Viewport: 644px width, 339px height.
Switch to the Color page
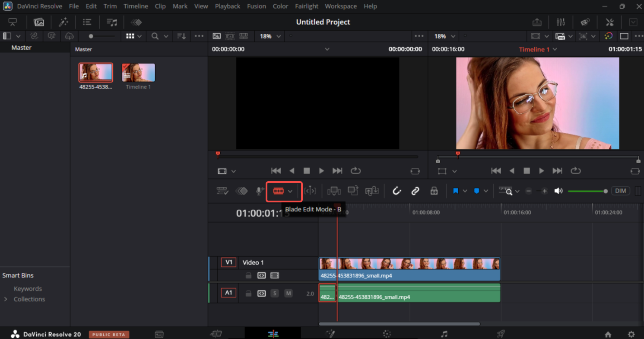[387, 334]
